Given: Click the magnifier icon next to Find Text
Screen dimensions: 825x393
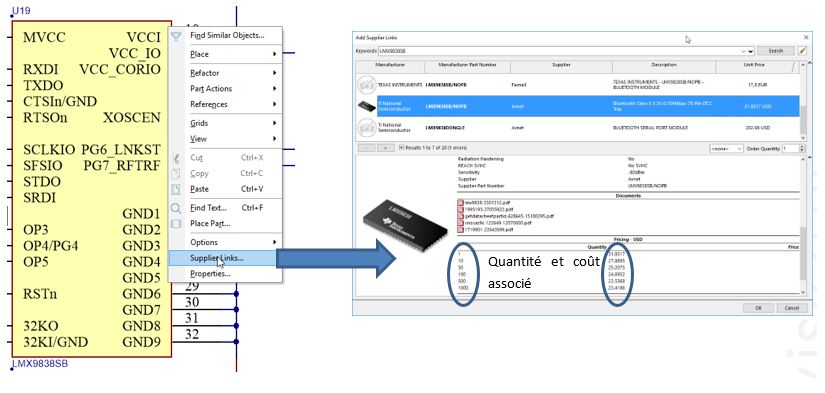Looking at the screenshot, I should [x=176, y=208].
